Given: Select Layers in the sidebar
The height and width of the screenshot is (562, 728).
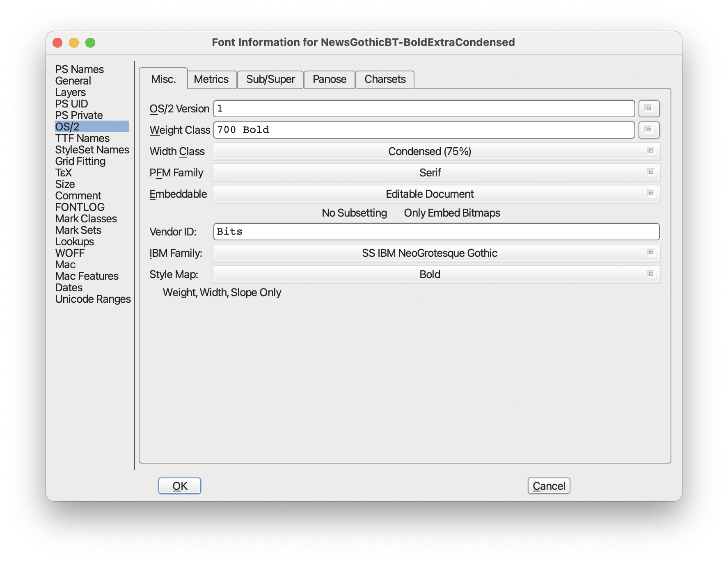Looking at the screenshot, I should coord(71,92).
